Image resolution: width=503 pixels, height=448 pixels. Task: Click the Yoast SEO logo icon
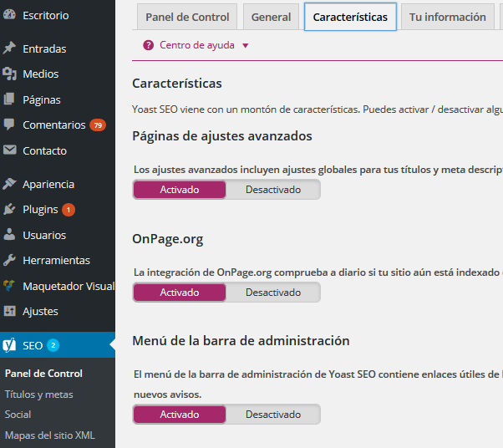tap(9, 345)
